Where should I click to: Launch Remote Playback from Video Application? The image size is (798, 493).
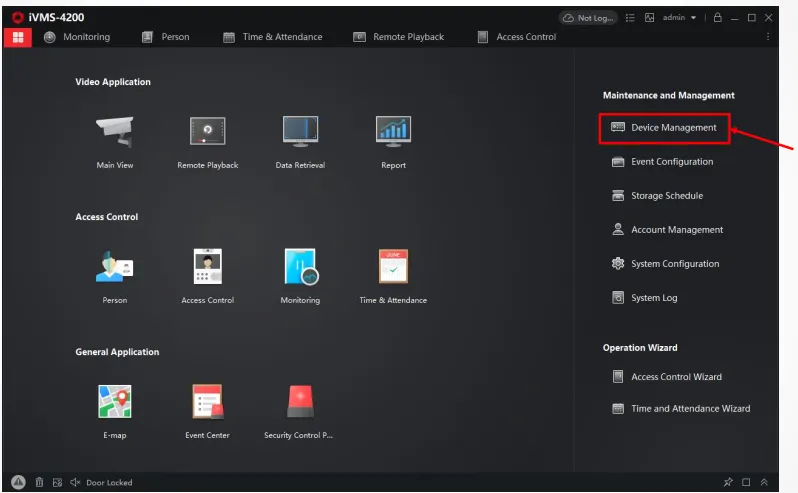[207, 132]
